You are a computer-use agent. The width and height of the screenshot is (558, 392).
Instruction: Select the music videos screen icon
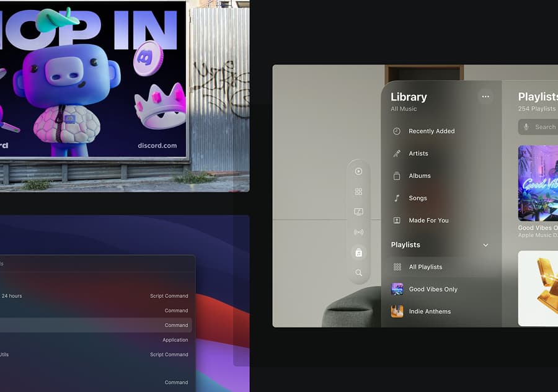click(x=358, y=212)
